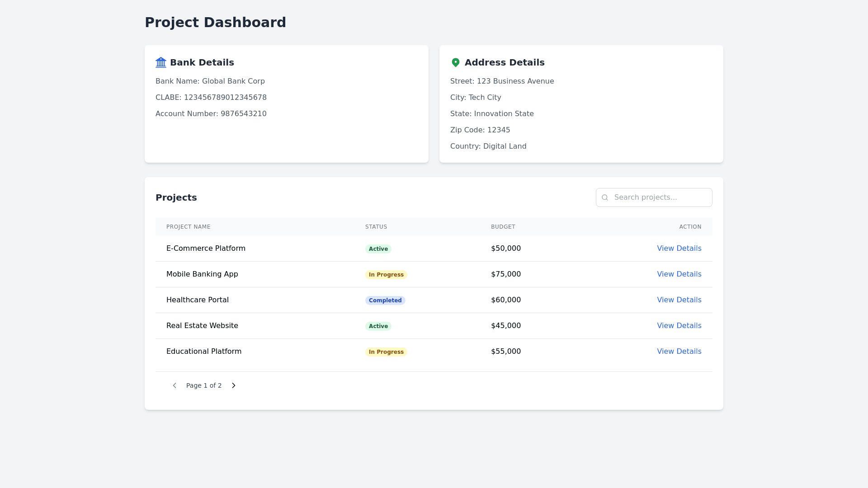Open View Details for Healthcare Portal

(x=679, y=300)
